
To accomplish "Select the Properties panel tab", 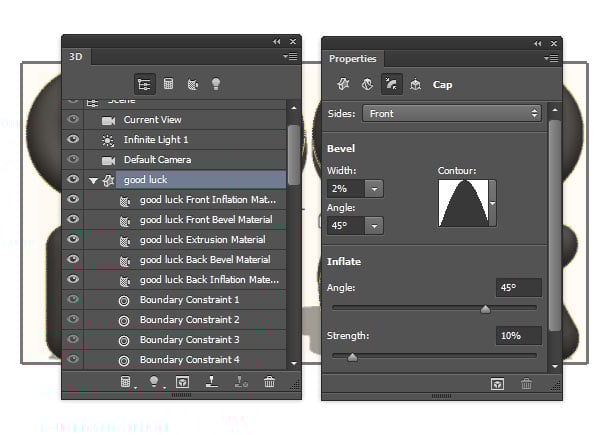I will [x=353, y=59].
